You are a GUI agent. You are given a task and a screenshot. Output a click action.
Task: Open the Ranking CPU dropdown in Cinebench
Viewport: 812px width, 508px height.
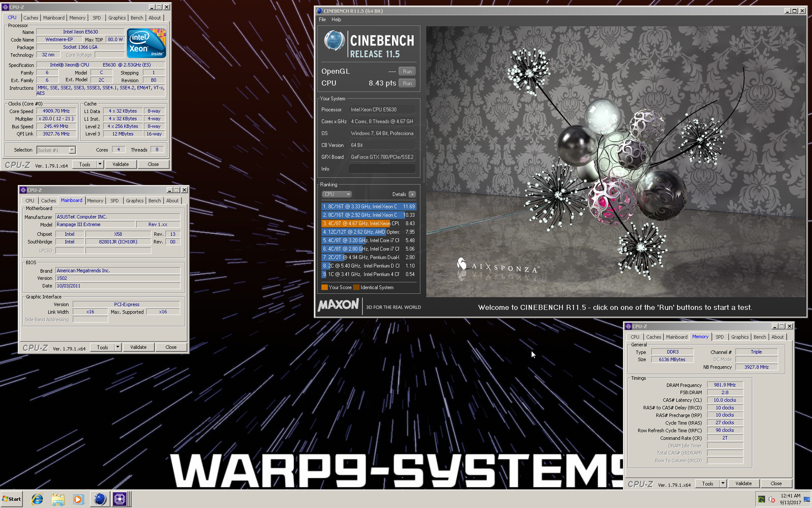[x=337, y=194]
